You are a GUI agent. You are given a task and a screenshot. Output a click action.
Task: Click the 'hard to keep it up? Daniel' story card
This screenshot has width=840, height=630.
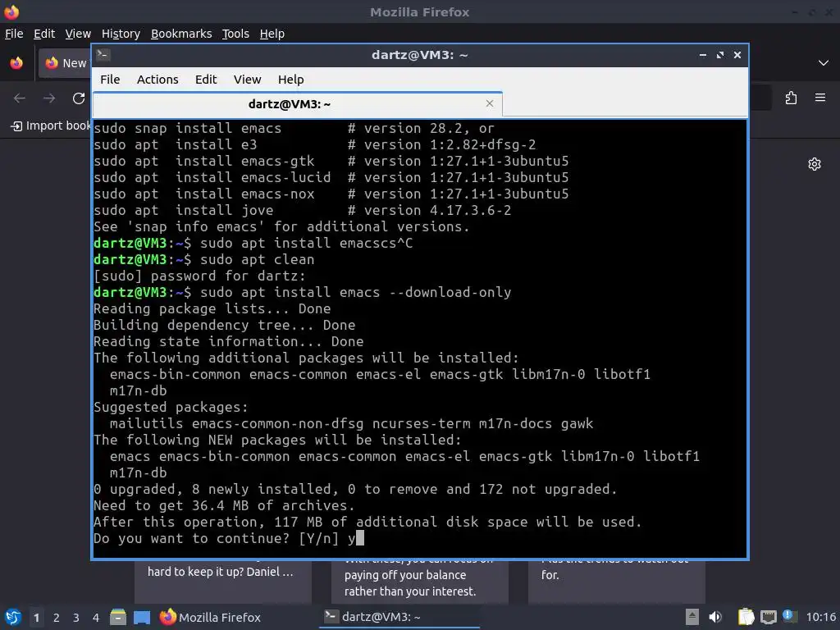223,582
